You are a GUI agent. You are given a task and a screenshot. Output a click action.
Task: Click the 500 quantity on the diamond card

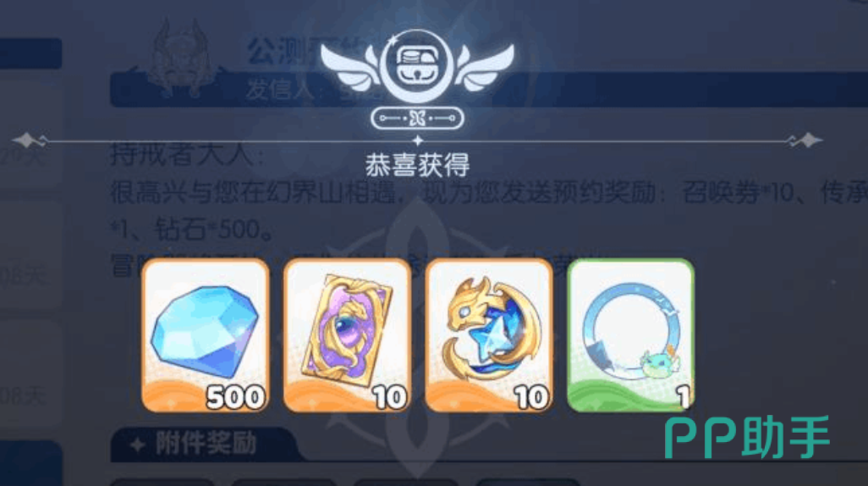coord(235,397)
